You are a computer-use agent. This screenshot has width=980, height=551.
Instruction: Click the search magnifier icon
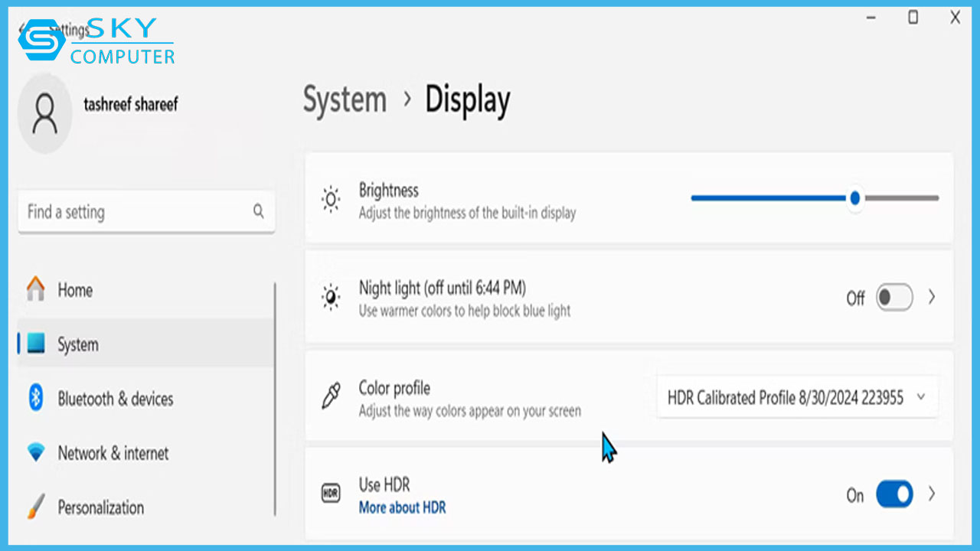pyautogui.click(x=259, y=212)
